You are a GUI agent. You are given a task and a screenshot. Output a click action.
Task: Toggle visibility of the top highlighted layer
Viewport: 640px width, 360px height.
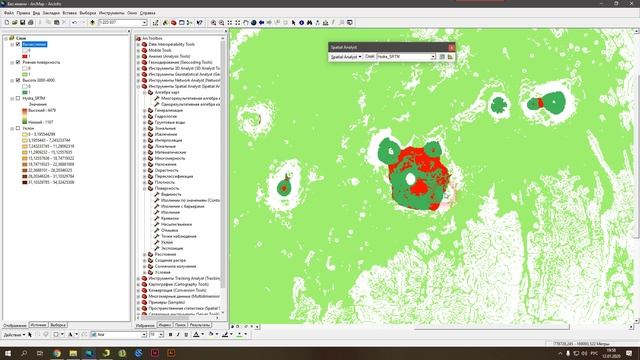point(18,44)
